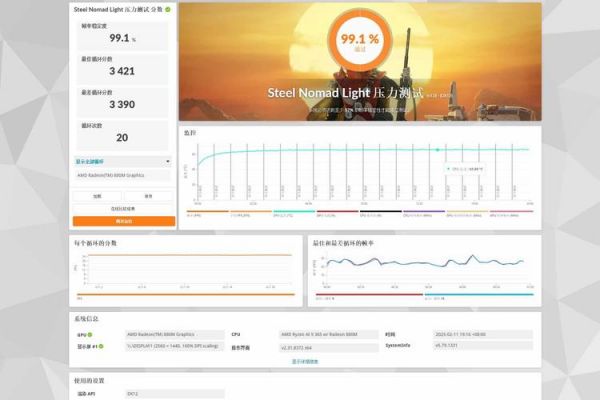The width and height of the screenshot is (600, 400).
Task: Click the 99.1 % pass ring on the banner
Action: [360, 40]
